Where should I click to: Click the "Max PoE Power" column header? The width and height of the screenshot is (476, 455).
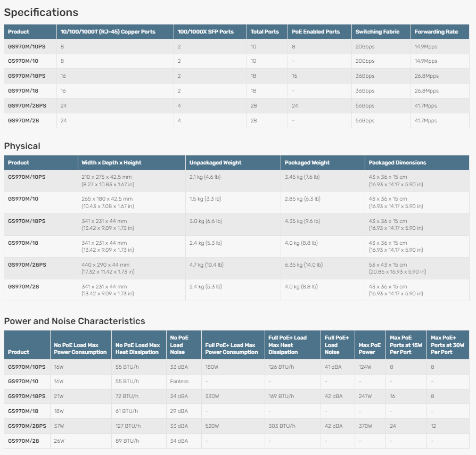(x=370, y=349)
